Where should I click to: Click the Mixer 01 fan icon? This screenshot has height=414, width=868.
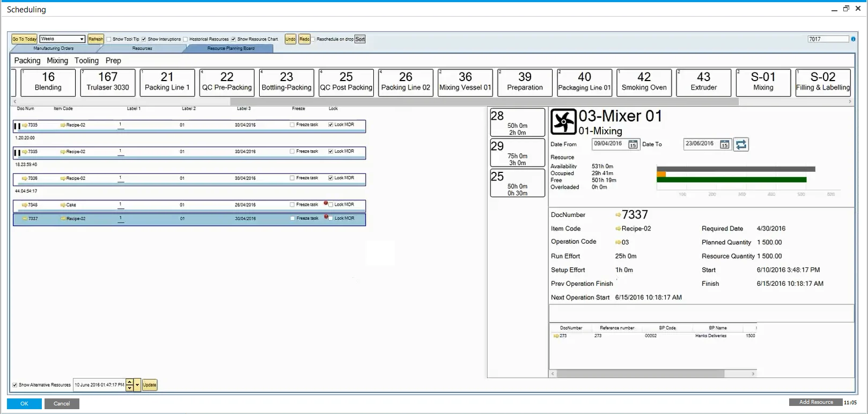[563, 122]
